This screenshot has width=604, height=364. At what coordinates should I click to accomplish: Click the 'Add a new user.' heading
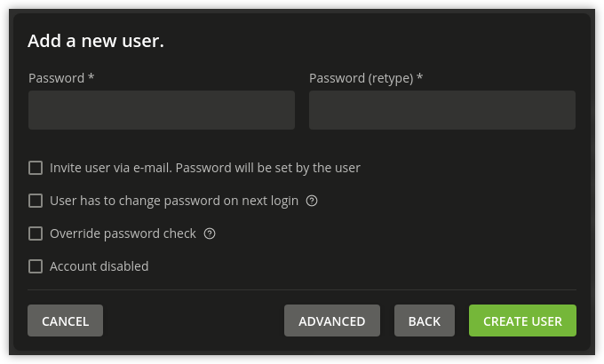point(96,41)
